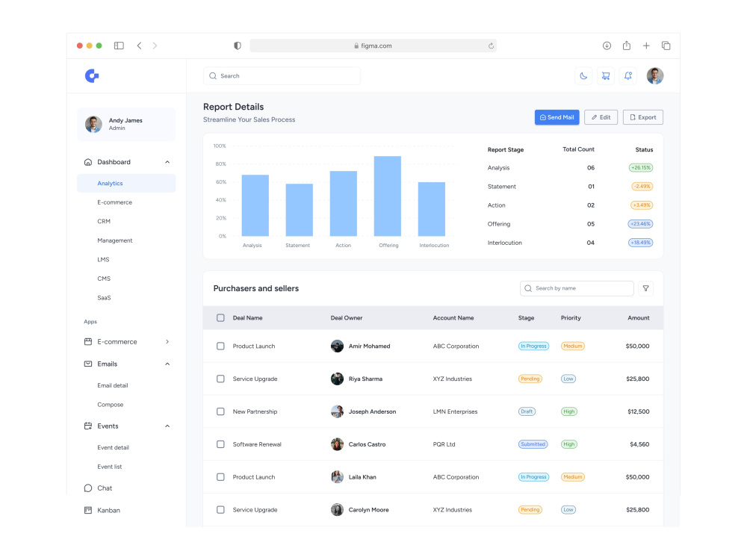Viewport: 747px width, 560px height.
Task: Click Carlos Castro's avatar
Action: point(338,444)
